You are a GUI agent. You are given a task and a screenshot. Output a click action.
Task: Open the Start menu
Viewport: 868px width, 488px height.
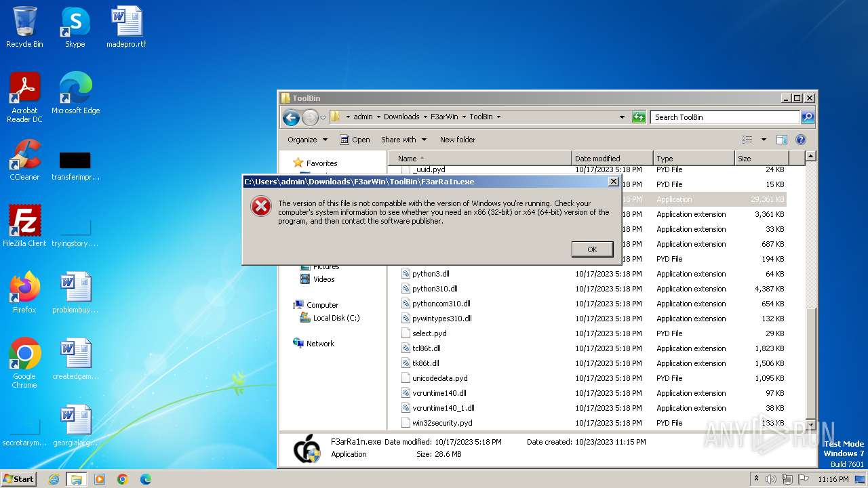19,479
